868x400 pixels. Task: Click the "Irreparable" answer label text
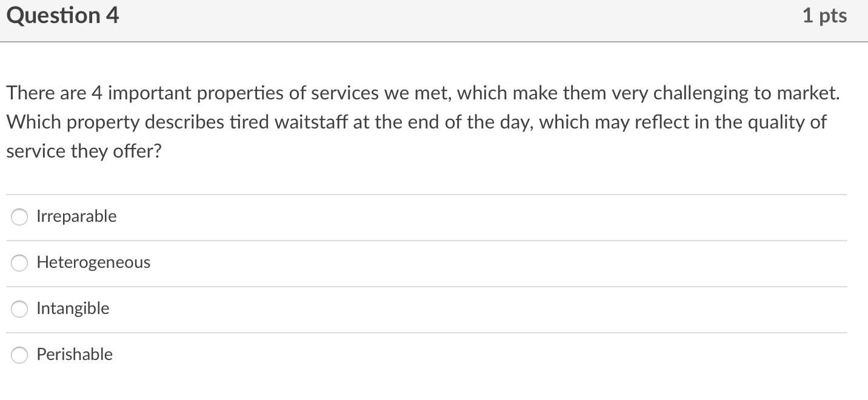tap(76, 216)
